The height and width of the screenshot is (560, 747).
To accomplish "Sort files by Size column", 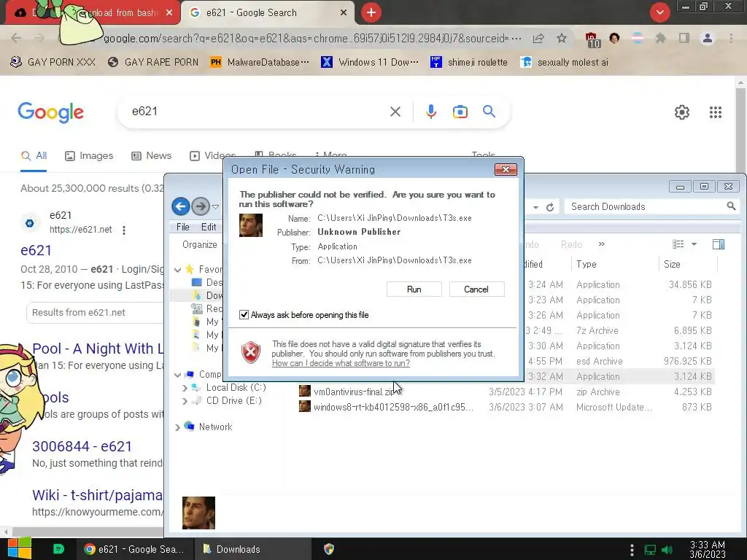I will 672,264.
